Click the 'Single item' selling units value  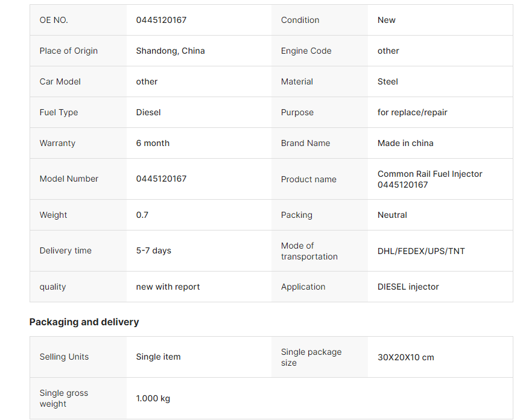coord(158,357)
